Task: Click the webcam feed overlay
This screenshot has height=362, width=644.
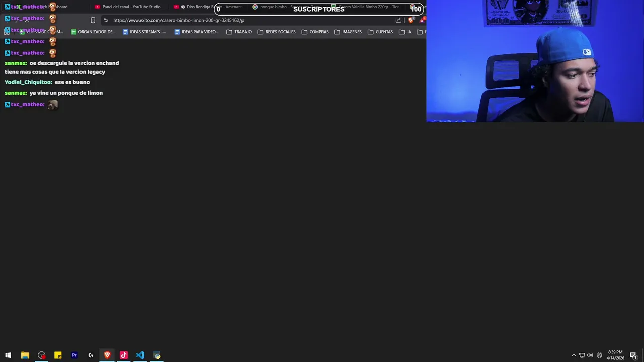Action: tap(535, 61)
